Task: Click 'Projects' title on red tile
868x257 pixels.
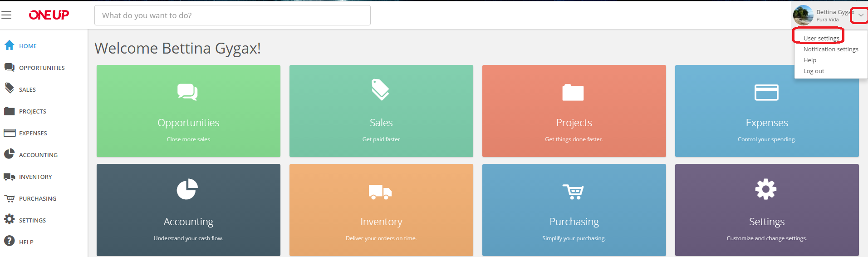Action: 574,123
